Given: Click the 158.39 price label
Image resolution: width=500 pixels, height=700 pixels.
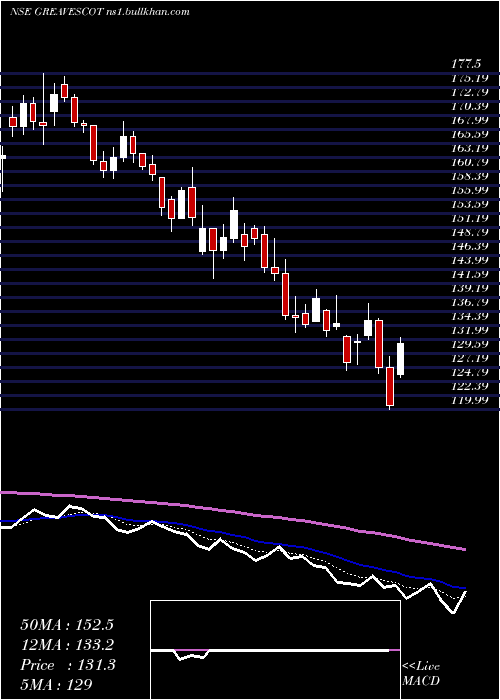Looking at the screenshot, I should click(471, 175).
